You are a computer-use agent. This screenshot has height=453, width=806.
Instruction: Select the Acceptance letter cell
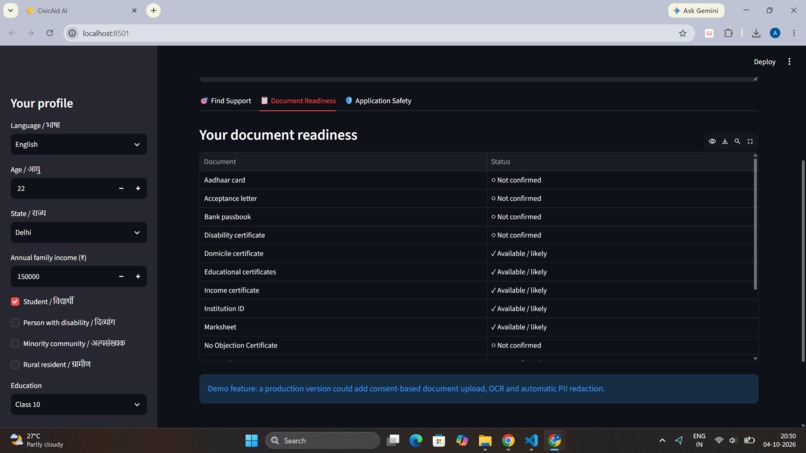click(343, 198)
